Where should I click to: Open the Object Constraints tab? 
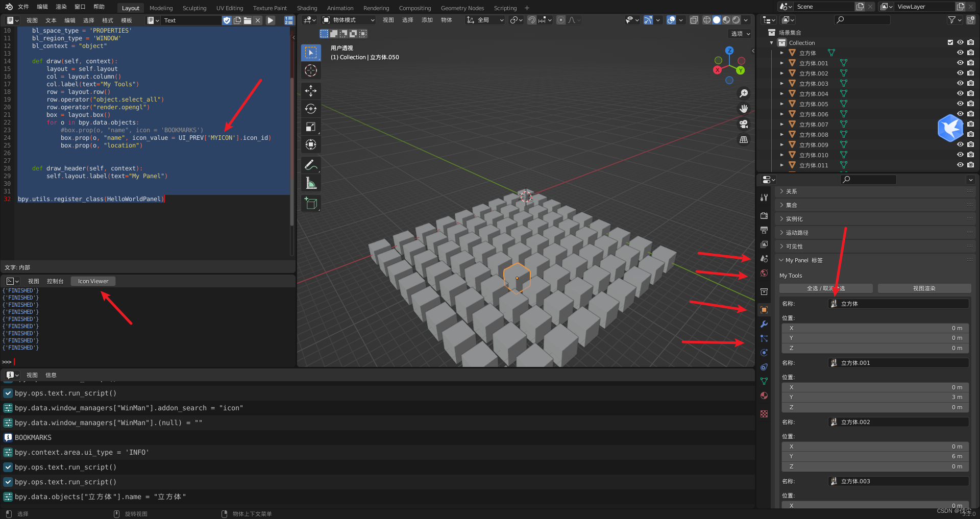(764, 367)
